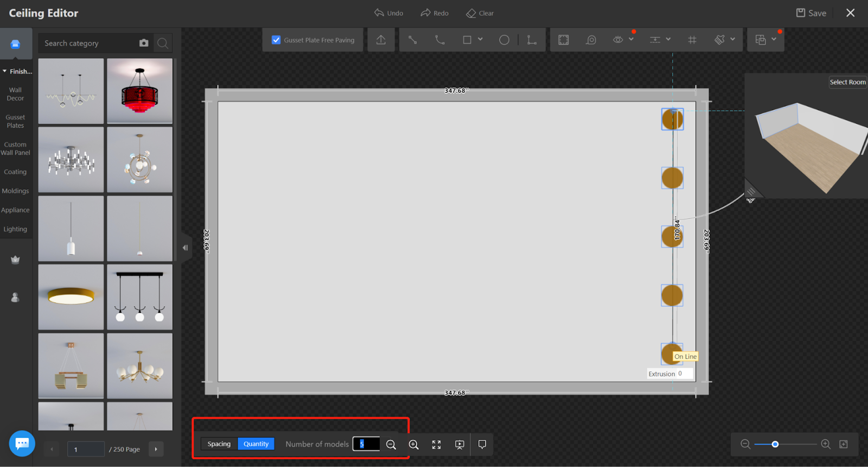Image resolution: width=868 pixels, height=467 pixels.
Task: Adjust the canvas zoom slider handle
Action: 775,444
